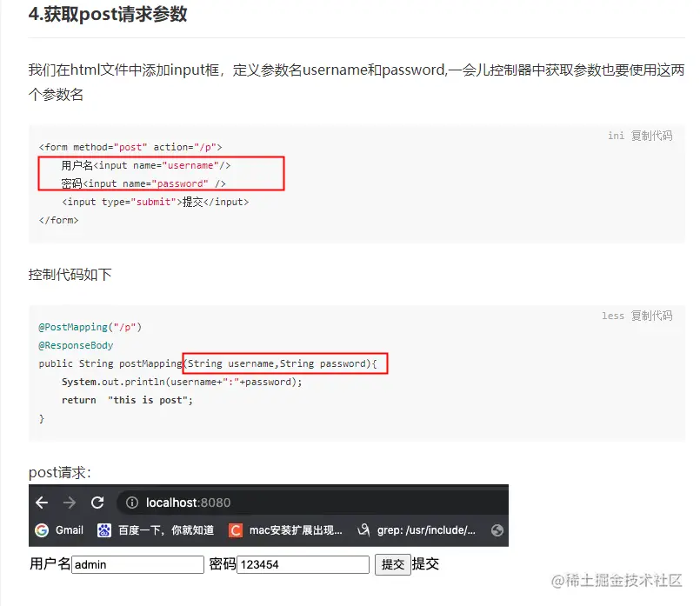Open site info icon beside localhost
Screen dimensions: 700x606
131,503
